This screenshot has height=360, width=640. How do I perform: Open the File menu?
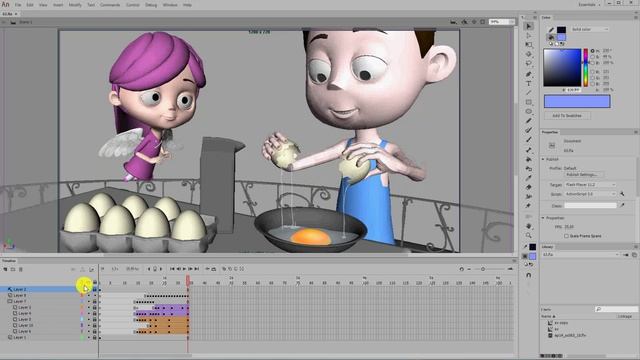(18, 5)
